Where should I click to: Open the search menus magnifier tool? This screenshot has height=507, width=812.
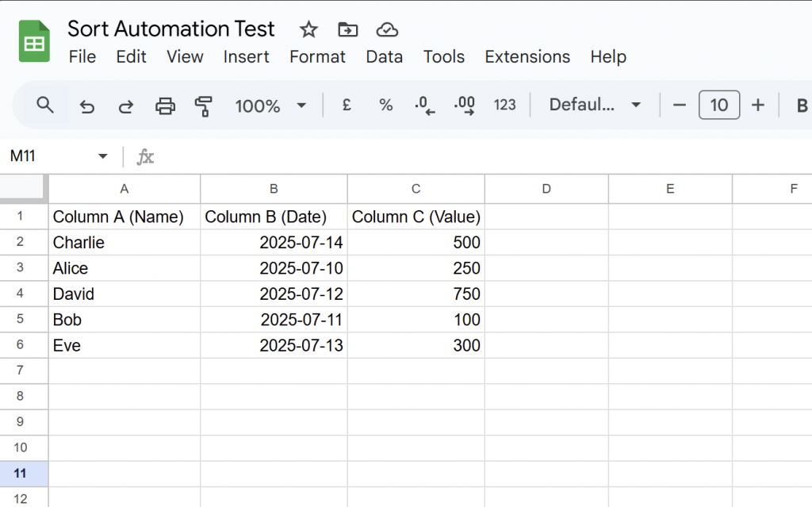tap(45, 105)
